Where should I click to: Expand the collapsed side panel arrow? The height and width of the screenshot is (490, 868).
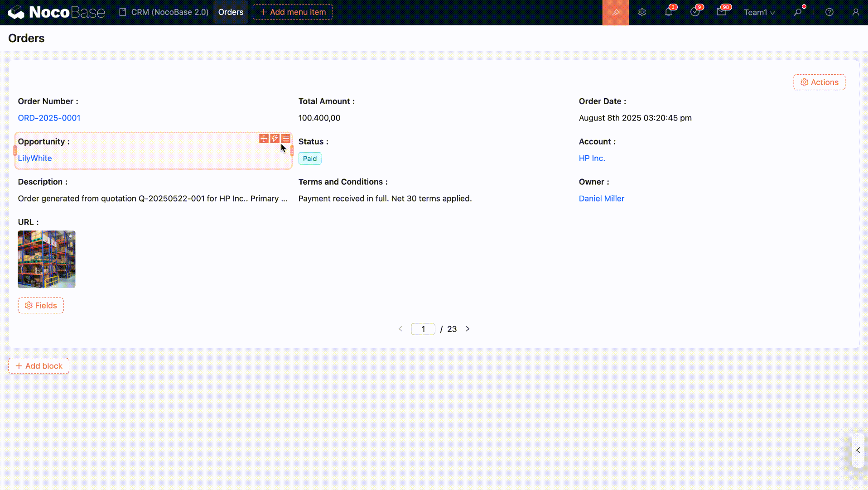click(858, 450)
